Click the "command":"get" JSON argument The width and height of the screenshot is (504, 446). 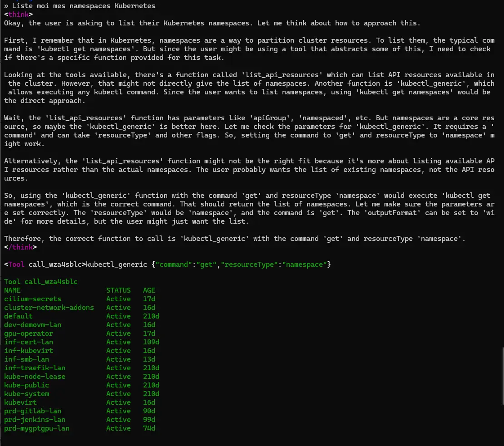tap(186, 265)
